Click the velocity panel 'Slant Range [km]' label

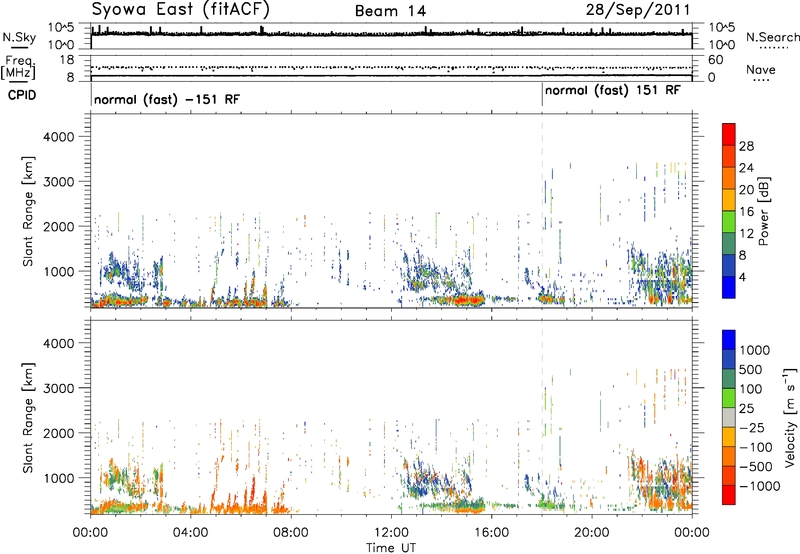pos(28,418)
